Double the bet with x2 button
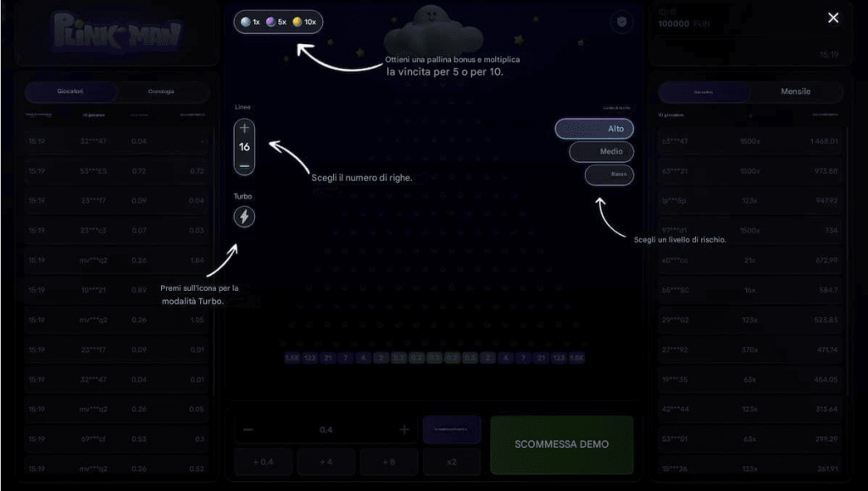The height and width of the screenshot is (491, 868). [x=452, y=462]
